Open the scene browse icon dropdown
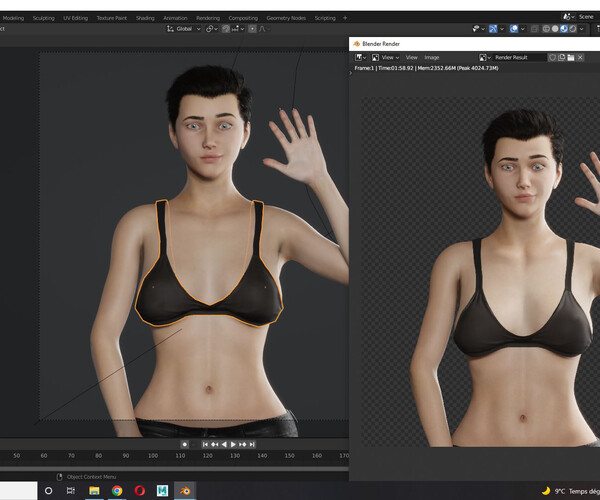The height and width of the screenshot is (500, 600). 568,17
